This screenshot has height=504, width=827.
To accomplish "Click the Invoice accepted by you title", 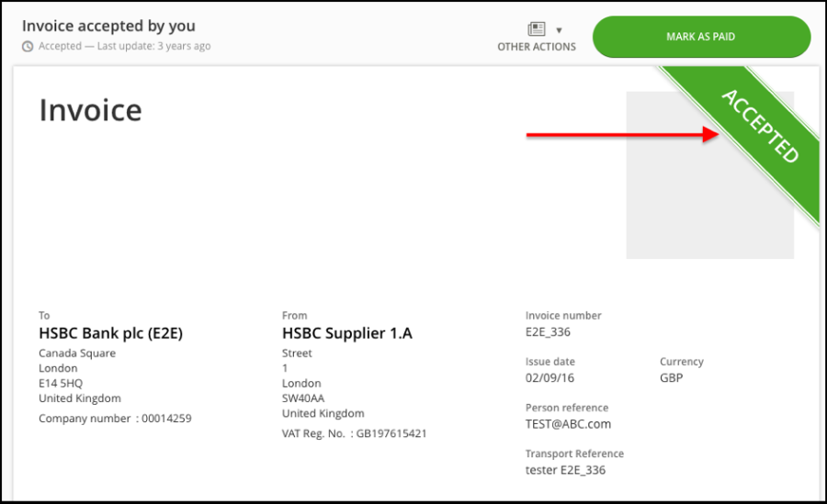I will click(x=108, y=26).
